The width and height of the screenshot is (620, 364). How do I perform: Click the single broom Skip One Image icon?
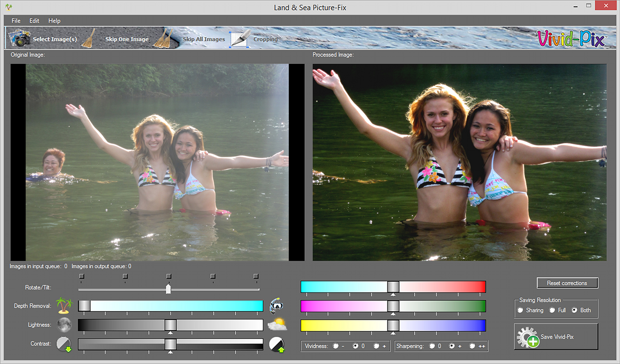coord(88,38)
